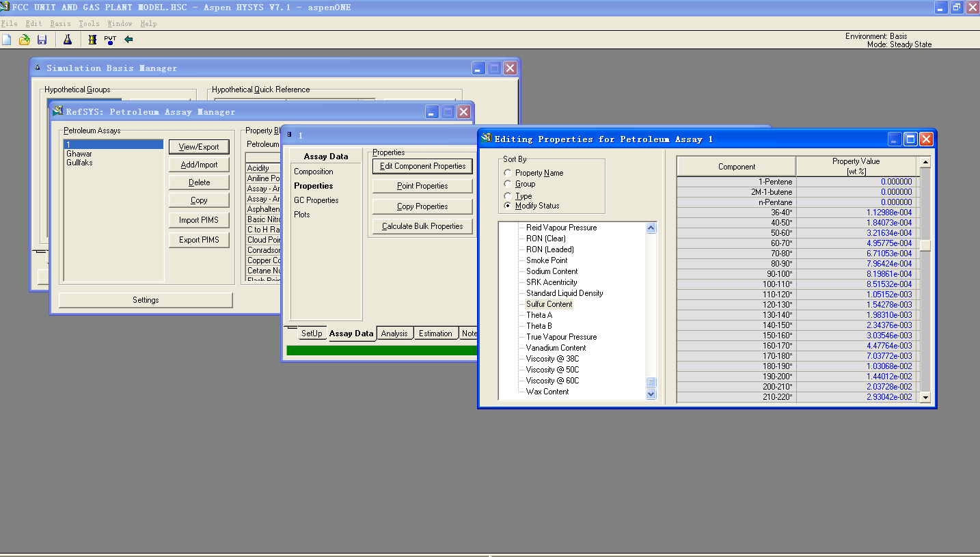The width and height of the screenshot is (980, 557).
Task: Click the New case toolbar icon
Action: tap(7, 40)
